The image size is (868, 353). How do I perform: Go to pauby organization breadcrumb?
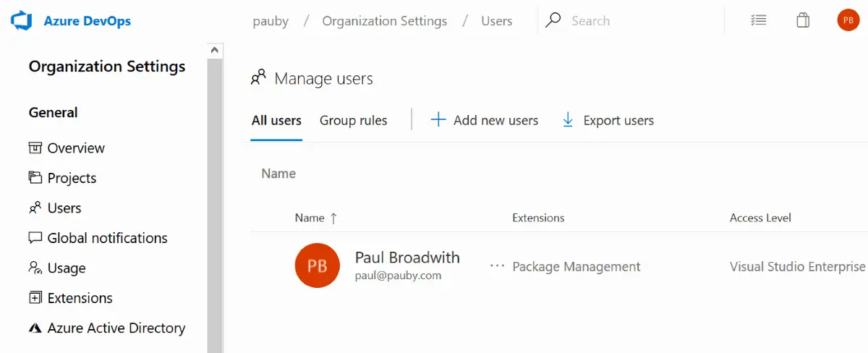pos(271,21)
